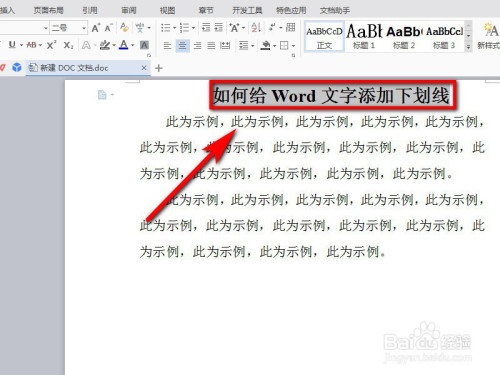500x375 pixels.
Task: Open paragraph dialog launcher corner icon
Action: pos(293,55)
